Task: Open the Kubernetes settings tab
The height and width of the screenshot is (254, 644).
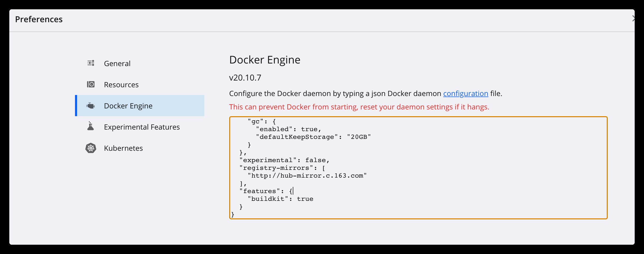Action: [x=140, y=148]
